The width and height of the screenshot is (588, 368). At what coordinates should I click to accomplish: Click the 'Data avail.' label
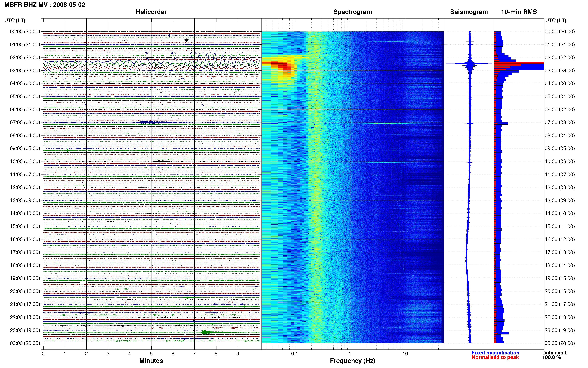coord(555,353)
